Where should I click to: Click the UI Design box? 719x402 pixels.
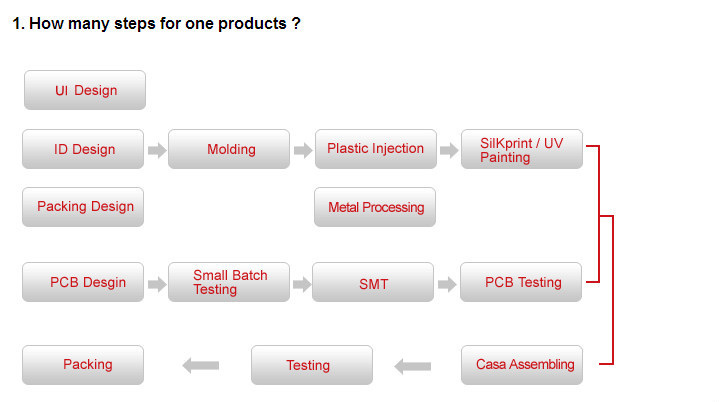point(85,90)
